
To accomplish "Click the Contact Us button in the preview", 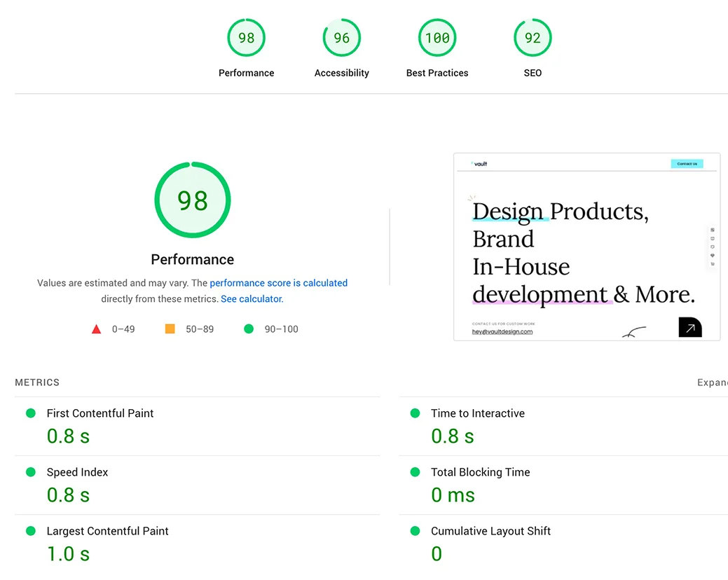I will pos(687,164).
